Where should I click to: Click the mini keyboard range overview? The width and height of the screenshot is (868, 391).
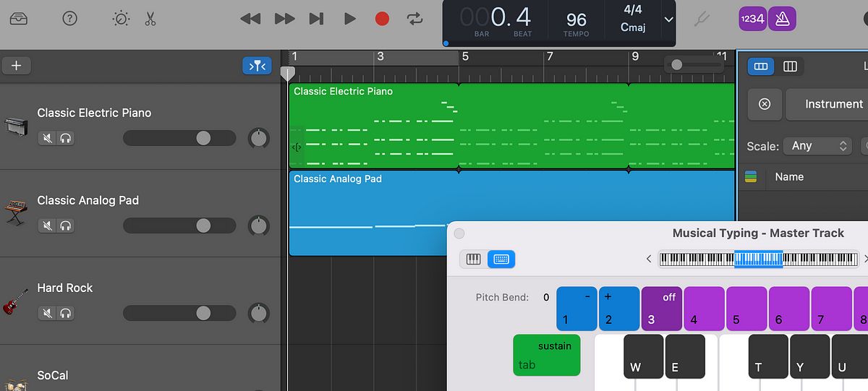coord(759,259)
